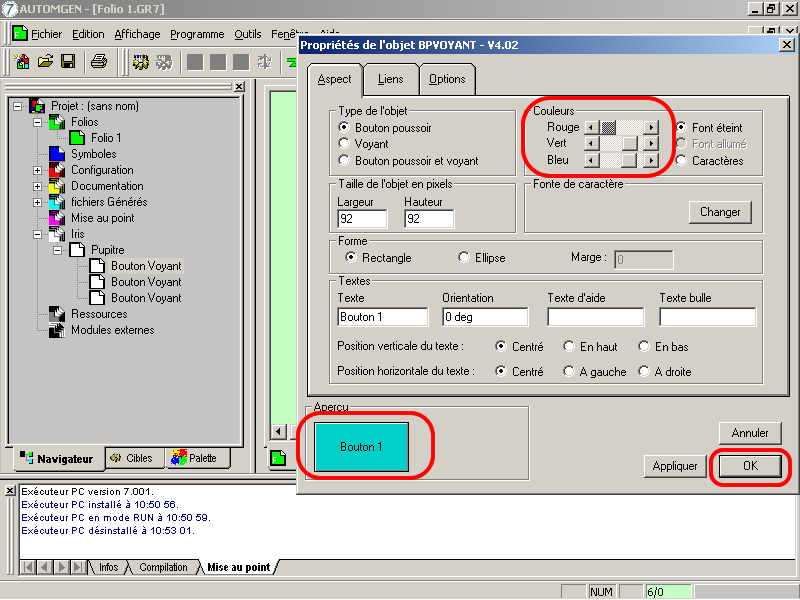The image size is (800, 600).
Task: Switch to the Liens tab
Action: click(390, 79)
